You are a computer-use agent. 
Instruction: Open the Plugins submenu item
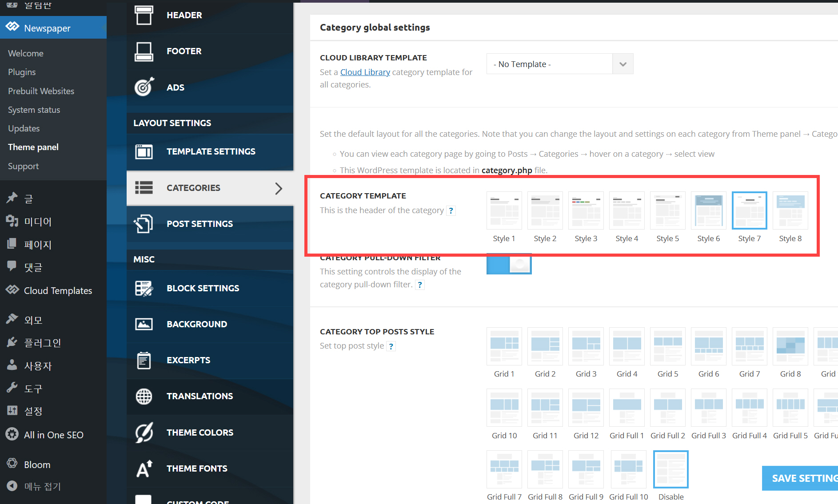pos(22,72)
